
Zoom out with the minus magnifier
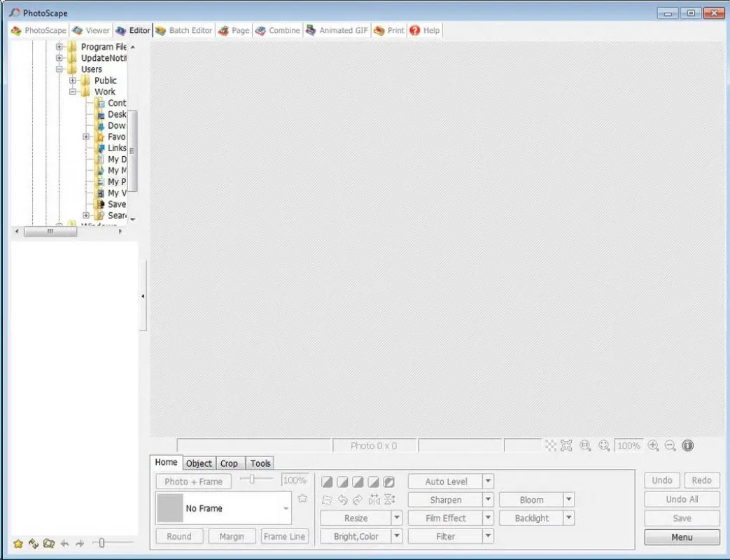(x=670, y=445)
